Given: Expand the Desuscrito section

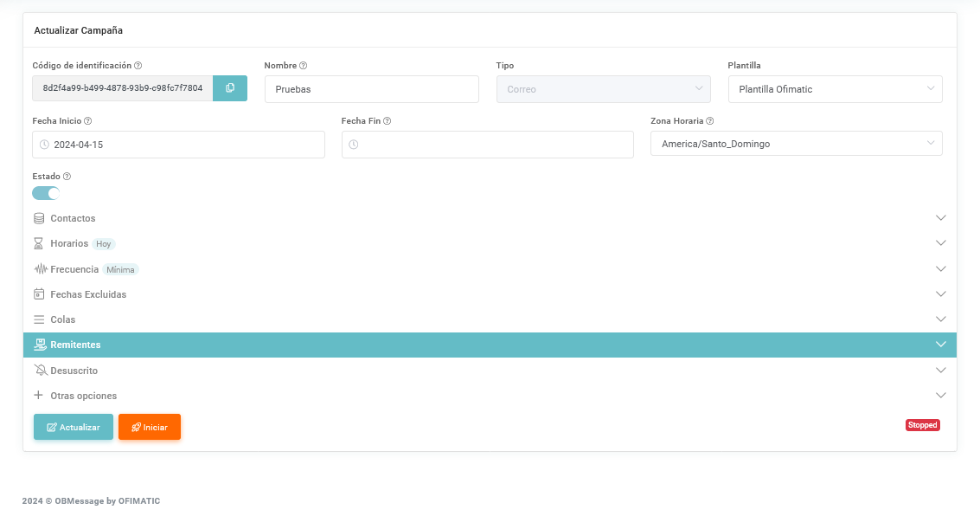Looking at the screenshot, I should point(490,371).
